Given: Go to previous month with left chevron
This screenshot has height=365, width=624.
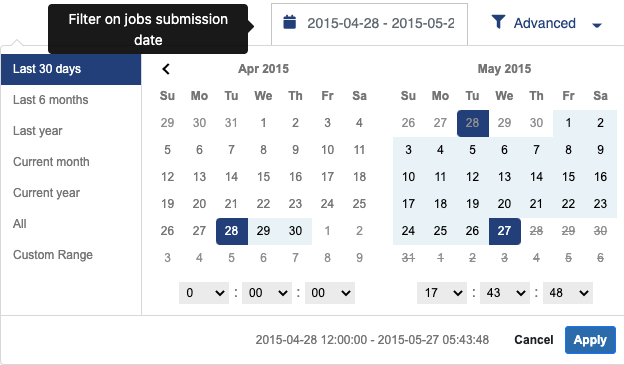Looking at the screenshot, I should (x=166, y=69).
